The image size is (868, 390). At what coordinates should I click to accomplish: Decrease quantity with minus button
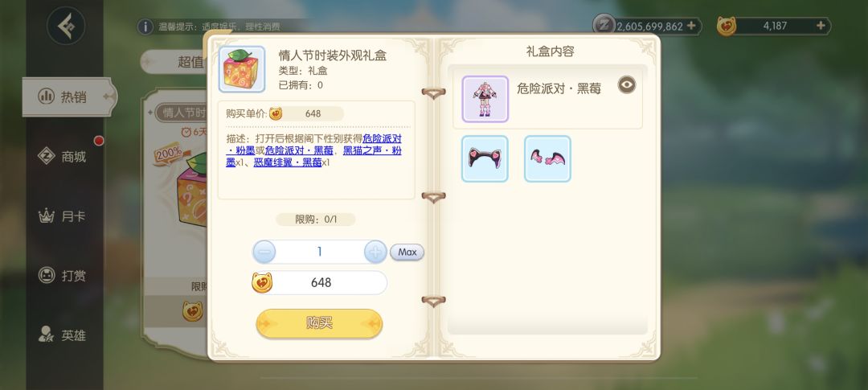tap(264, 252)
